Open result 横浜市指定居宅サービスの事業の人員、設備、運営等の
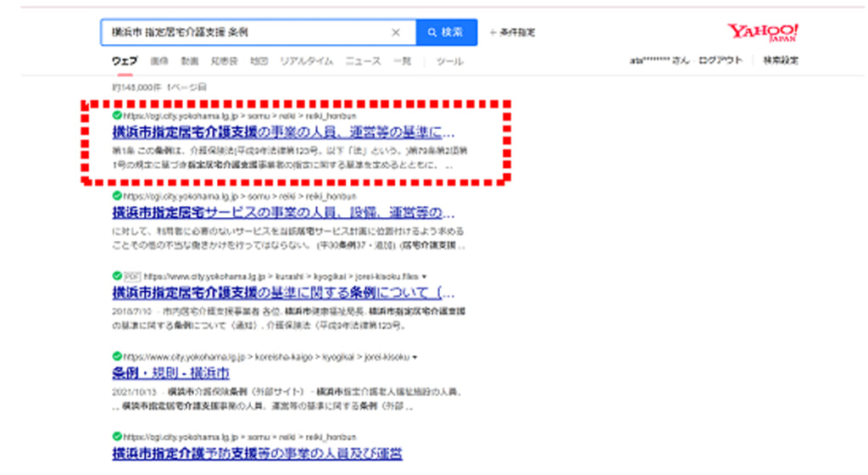The width and height of the screenshot is (868, 475). tap(283, 213)
